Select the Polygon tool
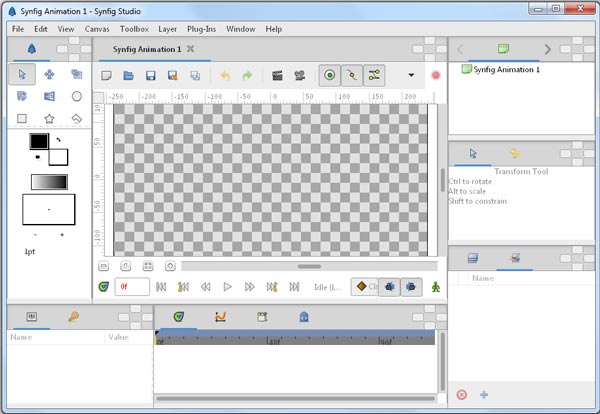Screen dimensions: 600x414 tap(77, 118)
